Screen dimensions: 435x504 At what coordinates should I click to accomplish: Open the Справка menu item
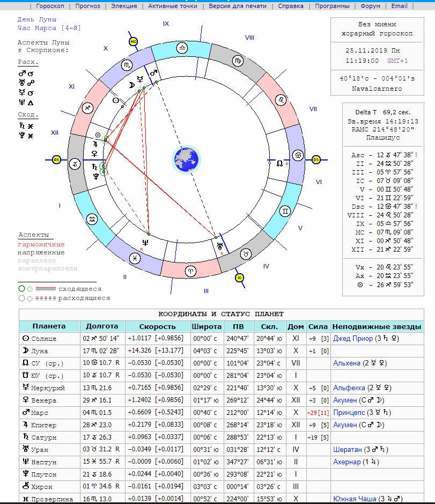click(x=290, y=6)
